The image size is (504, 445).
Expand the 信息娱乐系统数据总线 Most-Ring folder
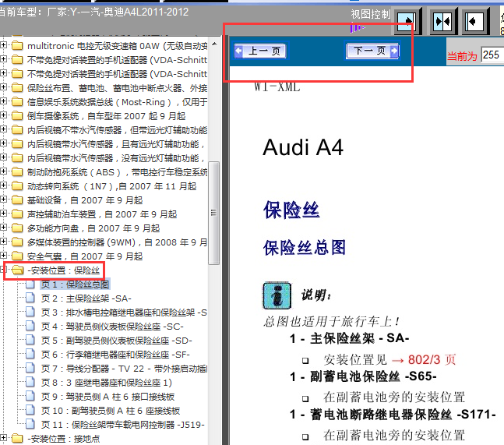coord(4,101)
